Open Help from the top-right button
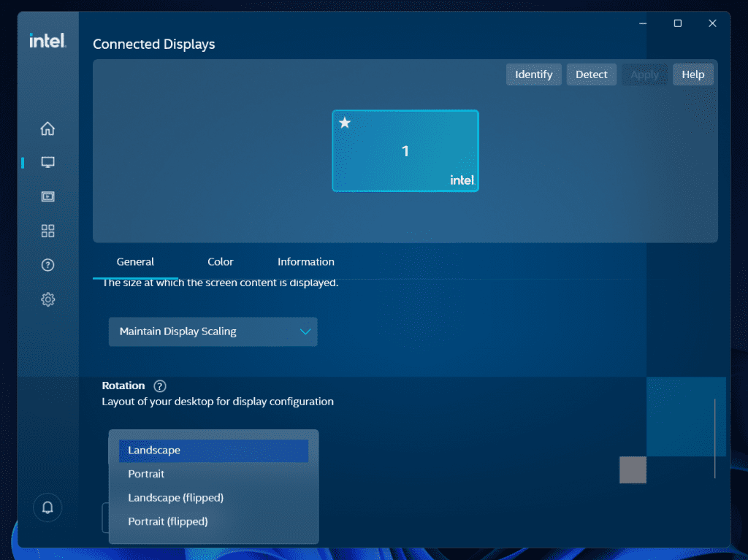Image resolution: width=748 pixels, height=560 pixels. click(692, 74)
